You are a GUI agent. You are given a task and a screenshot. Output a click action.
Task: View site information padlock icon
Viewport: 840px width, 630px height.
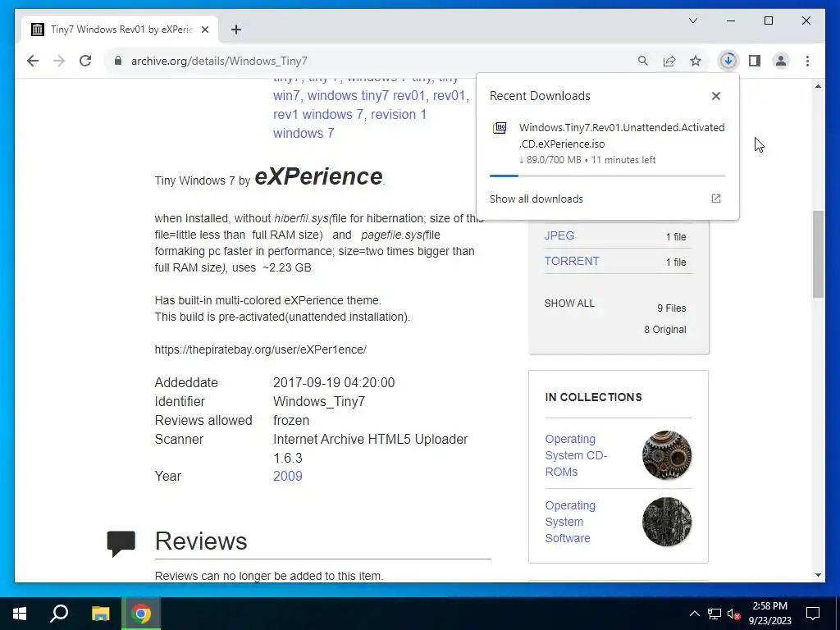118,61
